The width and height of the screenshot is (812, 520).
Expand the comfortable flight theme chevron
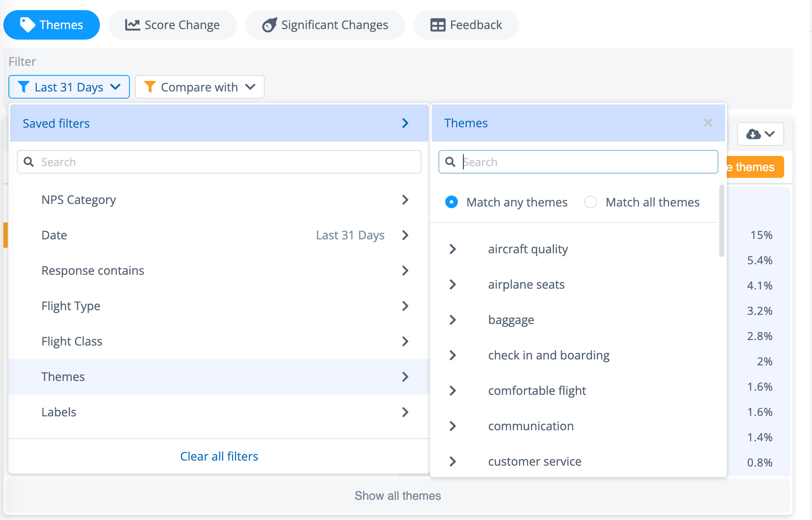pyautogui.click(x=453, y=391)
